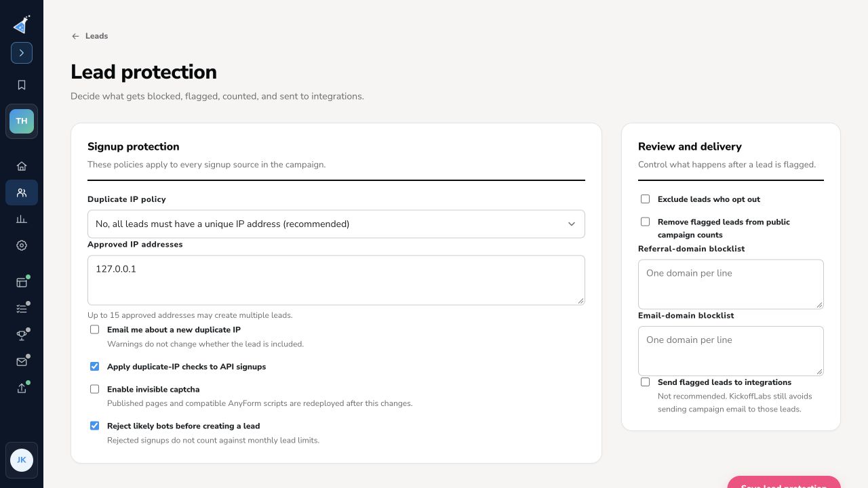Open the share upload icon
868x488 pixels.
click(x=22, y=388)
